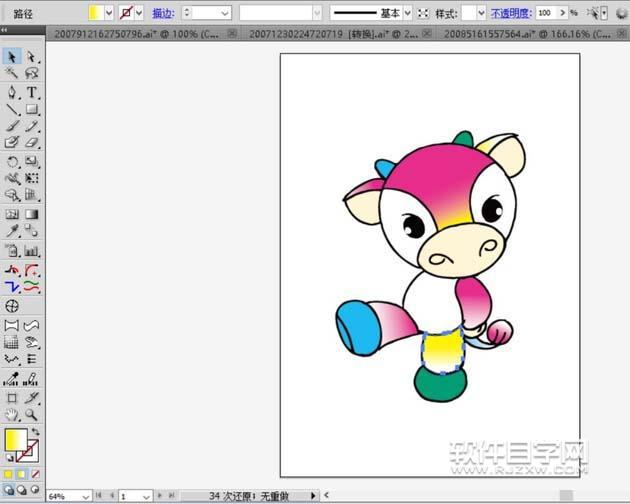Select the Direct Selection tool
The height and width of the screenshot is (504, 630).
pos(31,57)
